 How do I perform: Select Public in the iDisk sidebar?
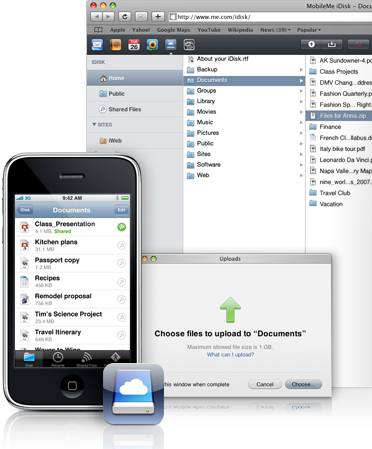[x=135, y=94]
